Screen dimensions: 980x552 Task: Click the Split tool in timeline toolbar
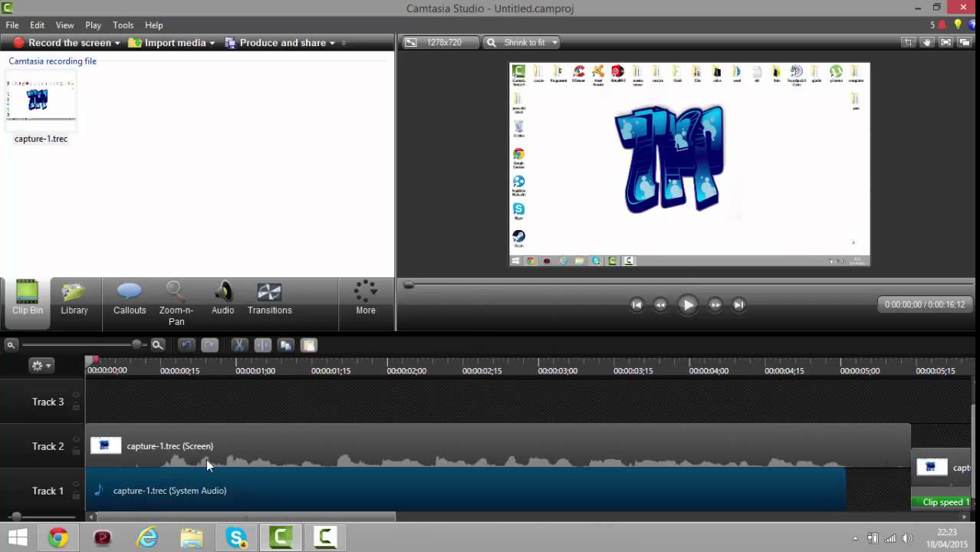pyautogui.click(x=262, y=345)
